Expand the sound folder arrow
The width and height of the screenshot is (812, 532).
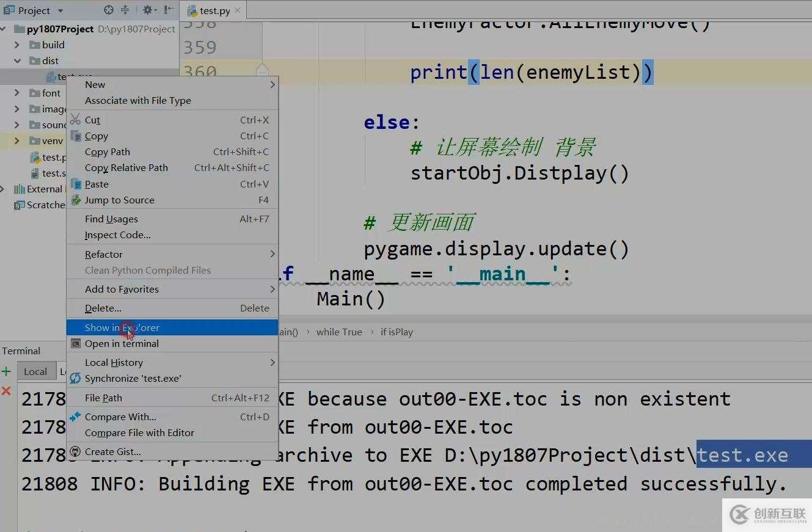(17, 125)
